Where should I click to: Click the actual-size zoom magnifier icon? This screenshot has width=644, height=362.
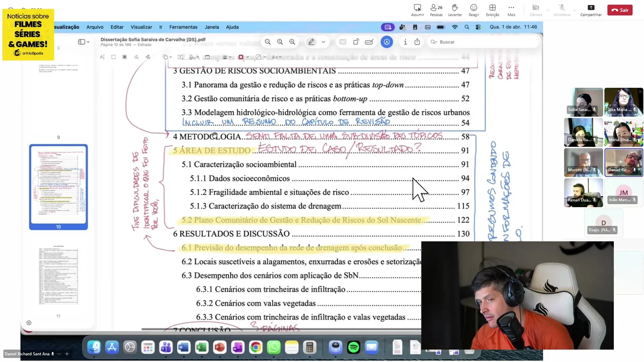point(280,42)
